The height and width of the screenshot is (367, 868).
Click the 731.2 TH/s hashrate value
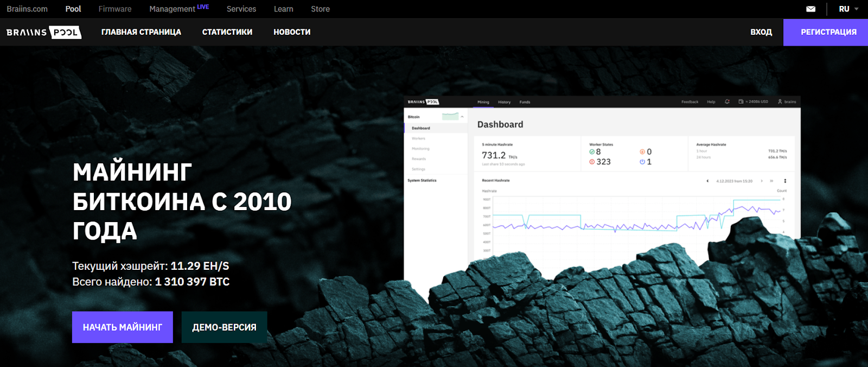[499, 155]
